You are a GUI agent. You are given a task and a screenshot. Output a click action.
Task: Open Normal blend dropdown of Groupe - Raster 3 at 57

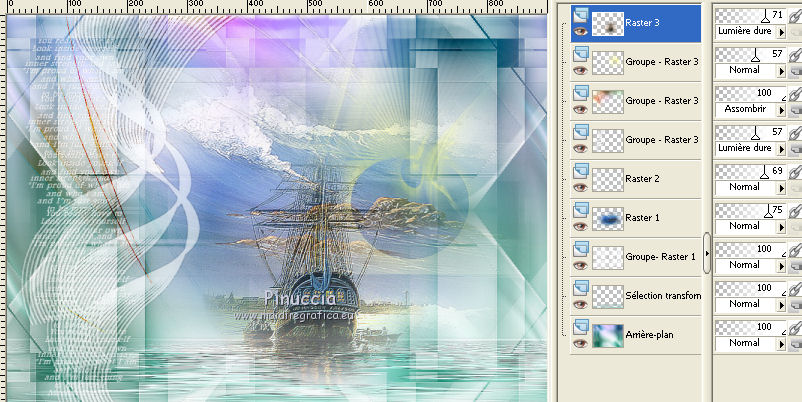(782, 71)
